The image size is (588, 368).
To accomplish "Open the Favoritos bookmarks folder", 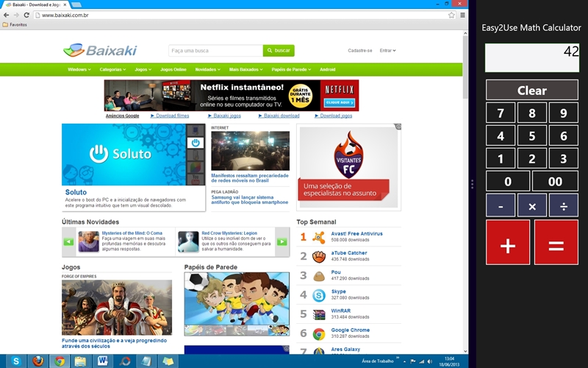I will pyautogui.click(x=15, y=25).
